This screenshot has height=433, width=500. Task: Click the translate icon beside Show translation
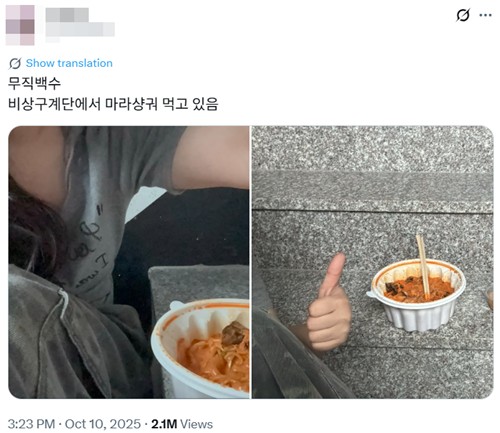[15, 63]
